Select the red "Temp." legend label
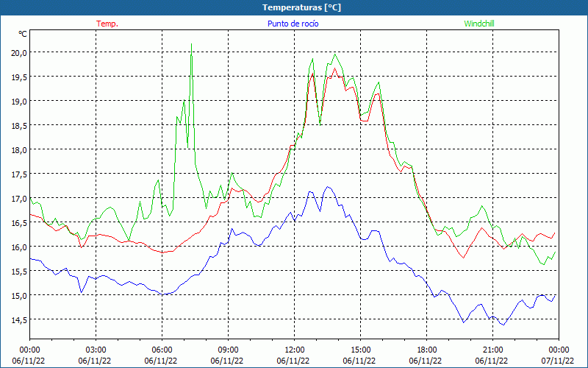 click(x=107, y=24)
